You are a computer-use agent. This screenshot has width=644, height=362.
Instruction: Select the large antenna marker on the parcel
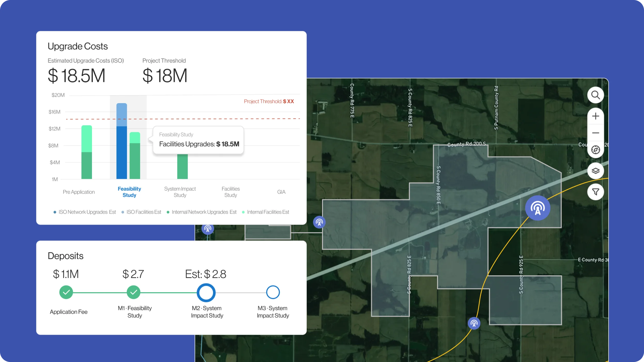538,208
